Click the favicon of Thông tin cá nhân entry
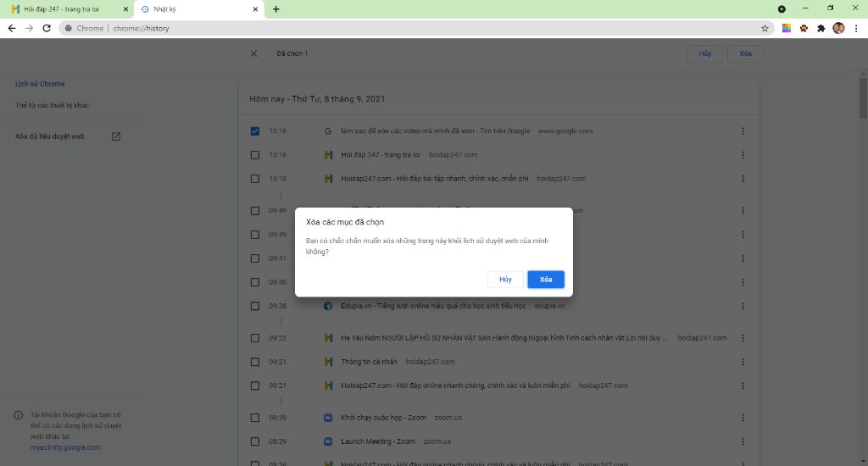Image resolution: width=868 pixels, height=466 pixels. coord(328,362)
